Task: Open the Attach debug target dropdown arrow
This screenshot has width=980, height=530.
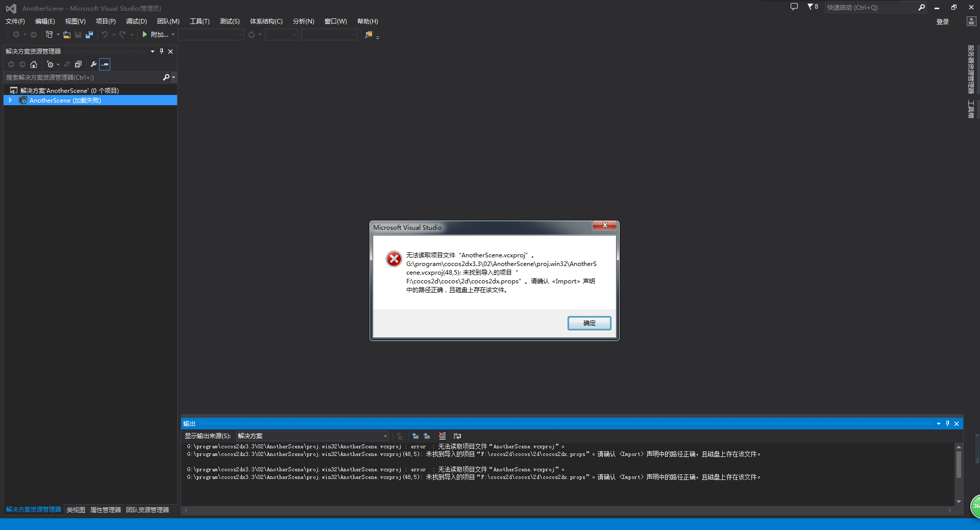Action: 173,35
